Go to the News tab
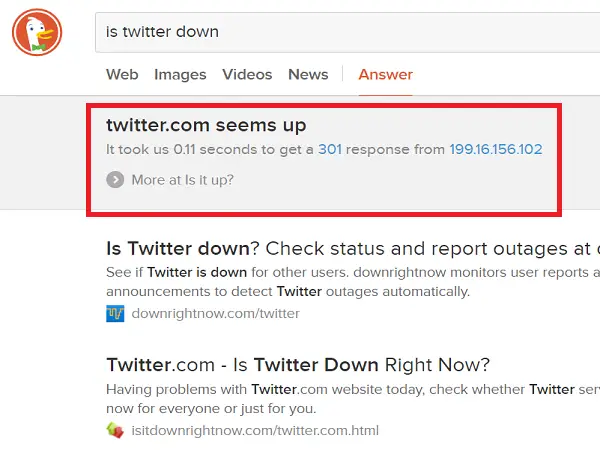Screen dimensions: 600x450 point(308,74)
